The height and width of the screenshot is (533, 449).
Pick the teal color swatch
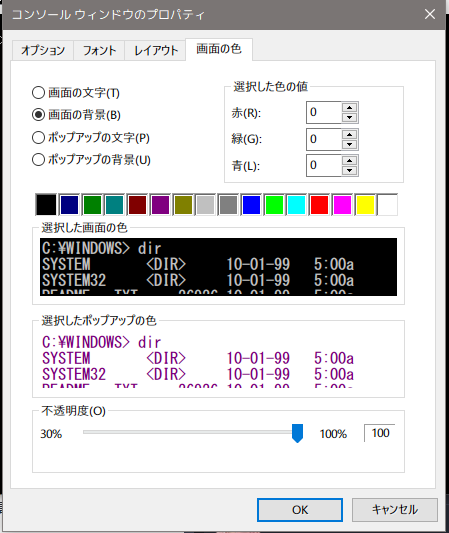click(115, 205)
